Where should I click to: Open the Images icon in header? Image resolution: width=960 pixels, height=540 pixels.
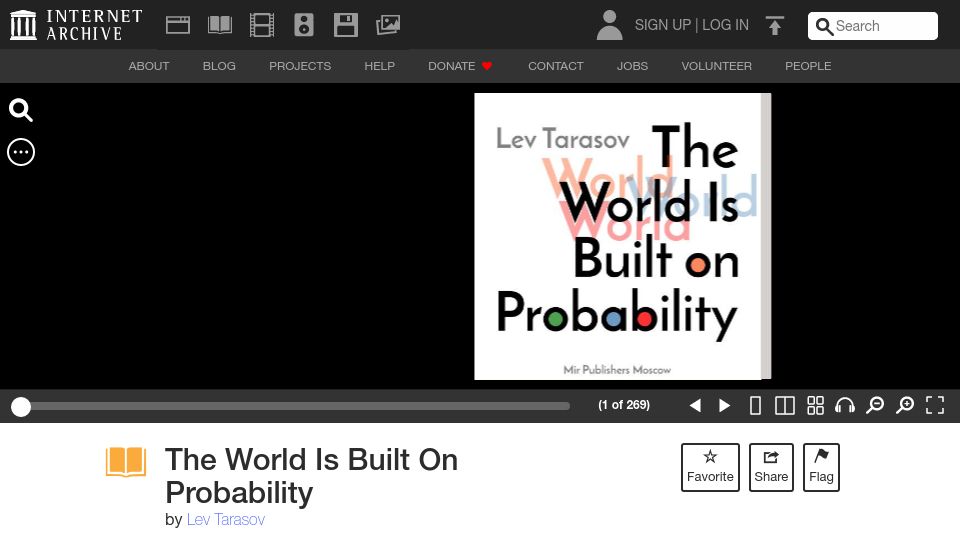tap(388, 25)
